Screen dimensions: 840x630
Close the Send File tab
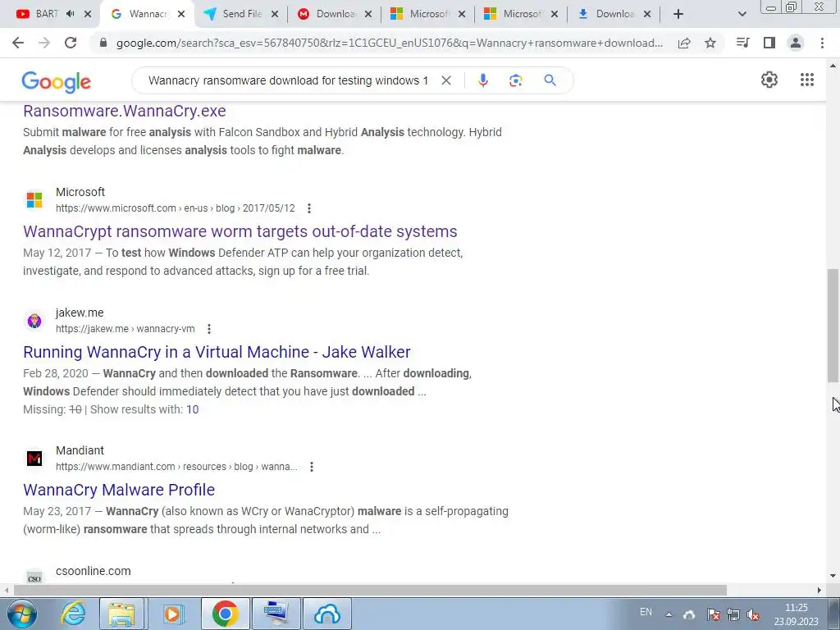click(x=274, y=14)
